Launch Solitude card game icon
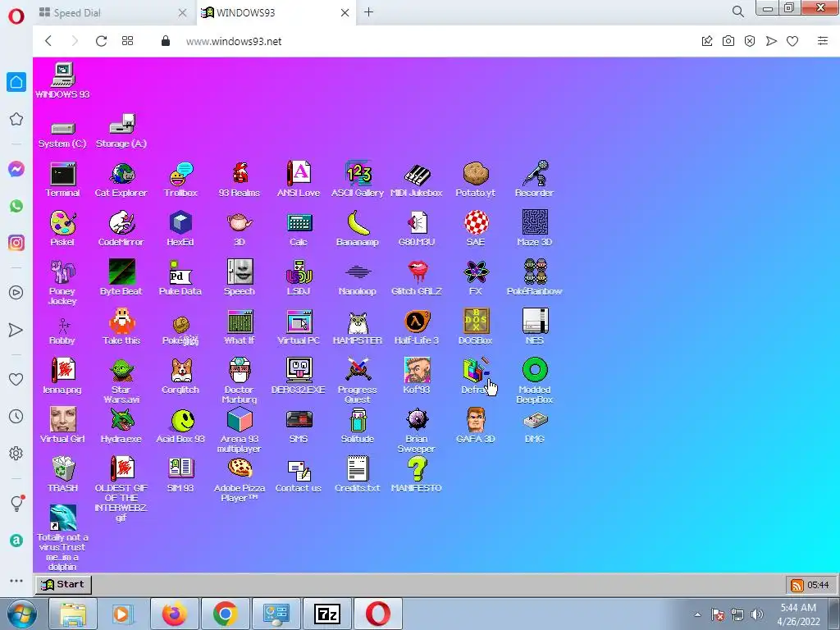The image size is (840, 630). tap(358, 427)
